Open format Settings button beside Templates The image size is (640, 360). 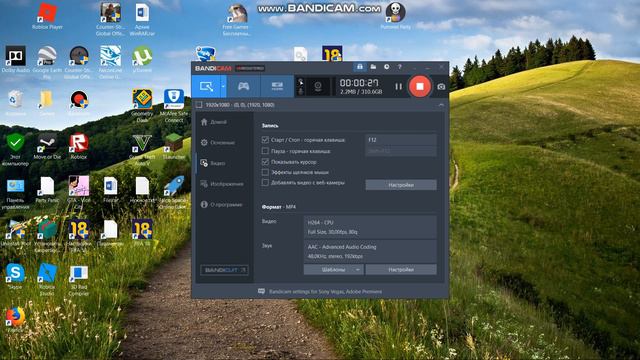[401, 269]
